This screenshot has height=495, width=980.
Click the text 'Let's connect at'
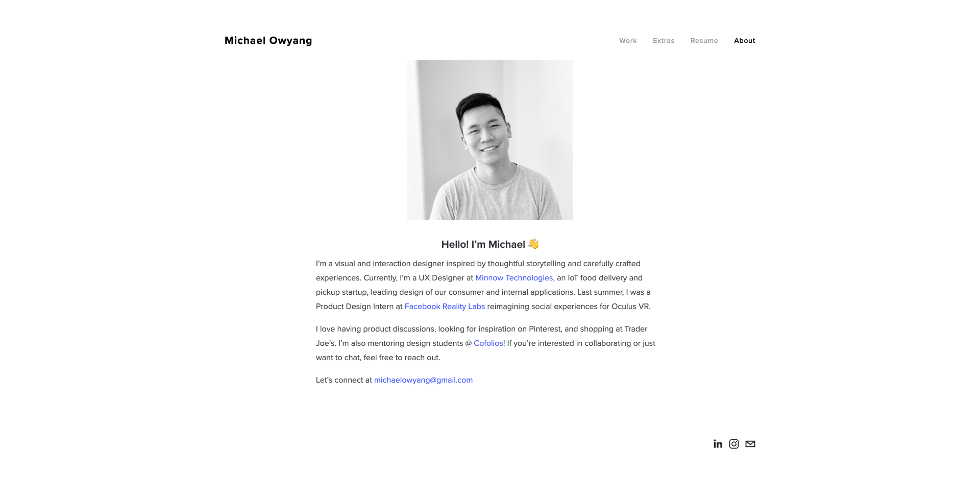point(344,380)
